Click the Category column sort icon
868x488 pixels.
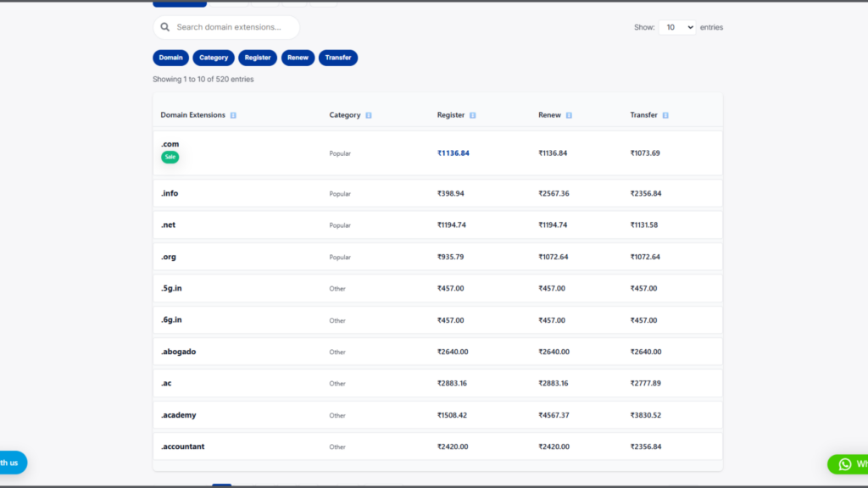(369, 115)
